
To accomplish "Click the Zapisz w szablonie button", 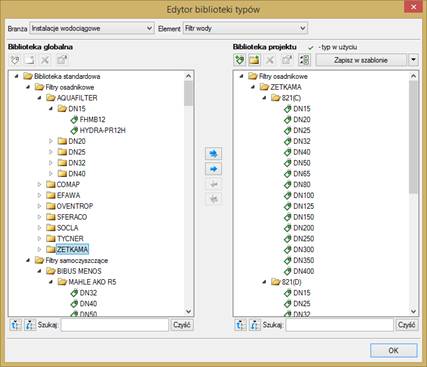I will click(x=361, y=60).
